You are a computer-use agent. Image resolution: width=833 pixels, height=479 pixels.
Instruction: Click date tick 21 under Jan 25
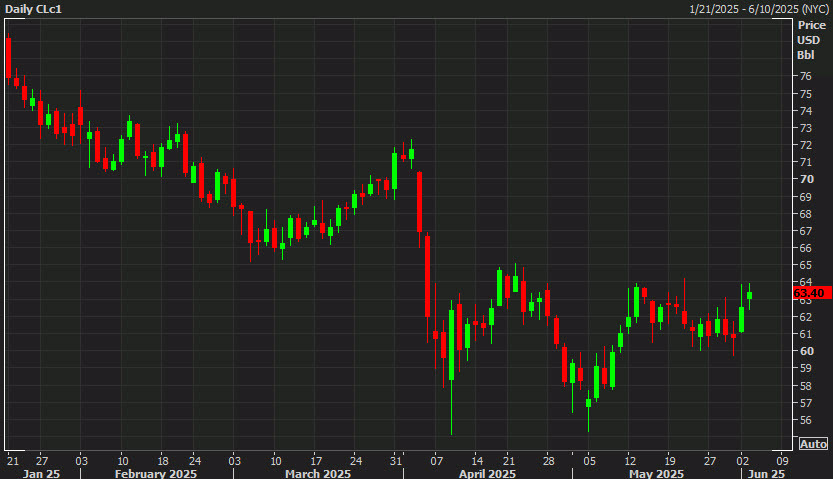click(13, 461)
